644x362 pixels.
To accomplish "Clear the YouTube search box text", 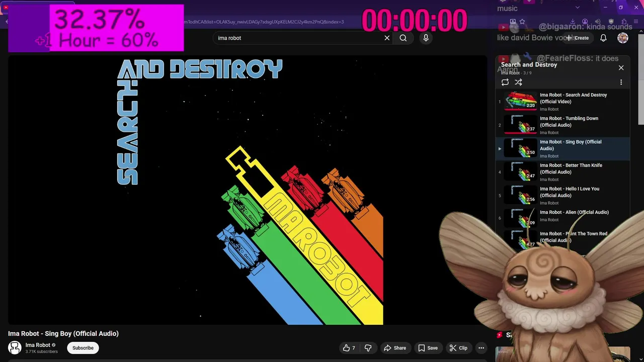I will (x=387, y=38).
